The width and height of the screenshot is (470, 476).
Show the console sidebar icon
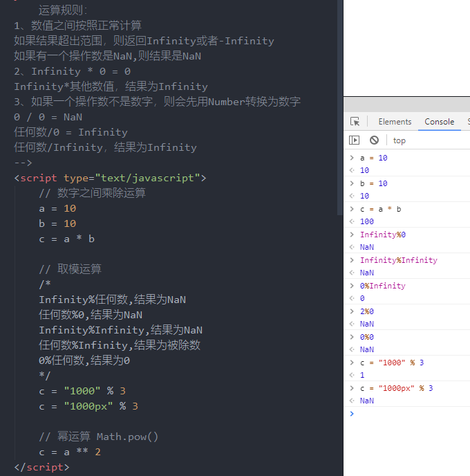click(354, 140)
